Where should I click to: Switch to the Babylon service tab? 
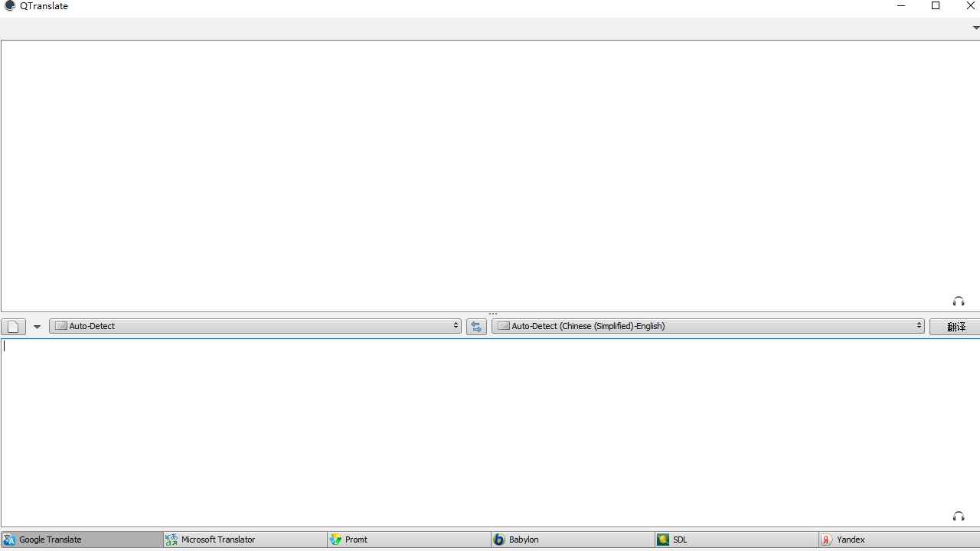tap(573, 540)
